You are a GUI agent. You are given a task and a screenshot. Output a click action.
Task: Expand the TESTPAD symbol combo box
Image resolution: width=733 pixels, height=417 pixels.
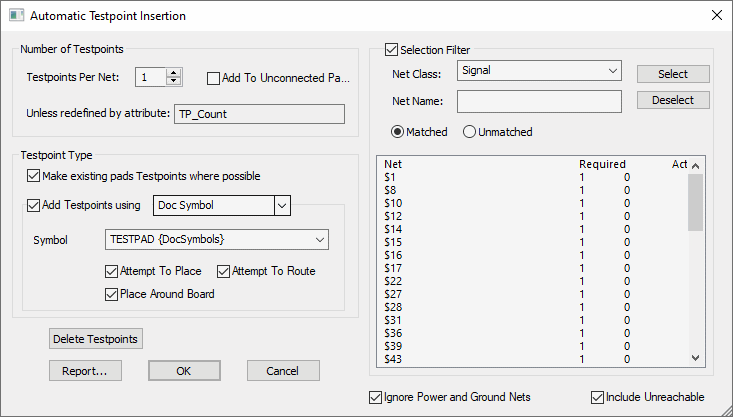[x=319, y=240]
